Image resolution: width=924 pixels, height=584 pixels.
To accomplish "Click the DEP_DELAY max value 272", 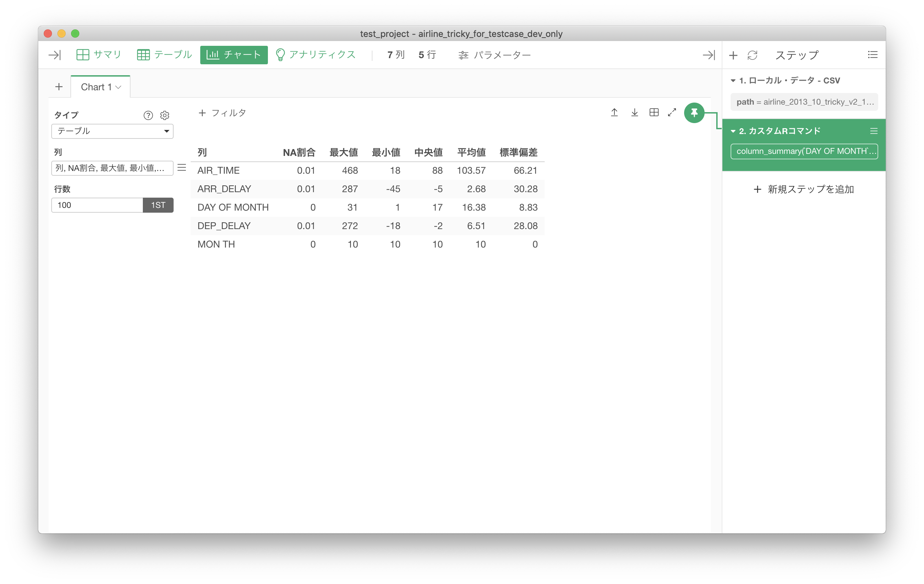I will click(350, 226).
